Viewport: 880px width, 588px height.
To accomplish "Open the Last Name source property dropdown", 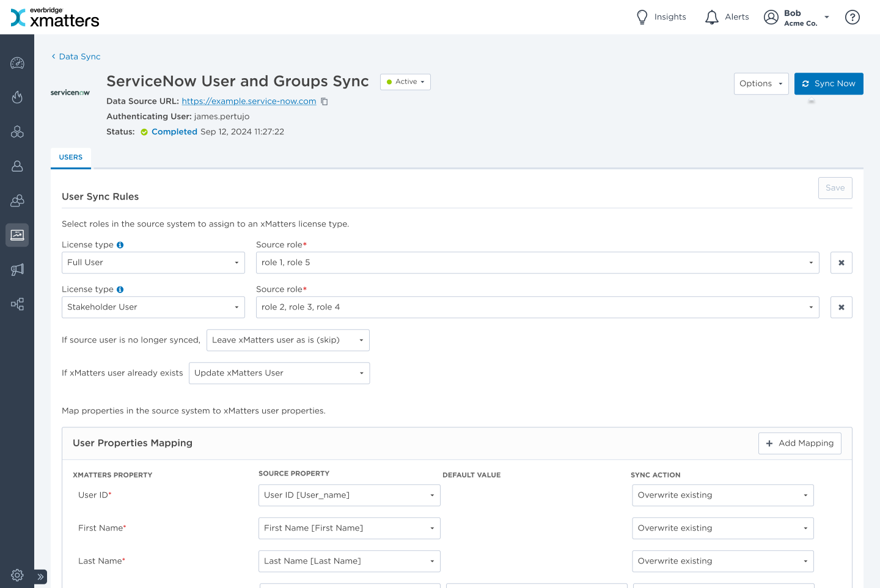I will pyautogui.click(x=350, y=561).
